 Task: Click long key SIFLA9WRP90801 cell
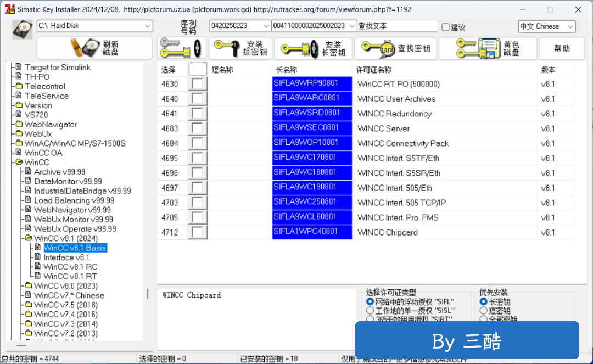[312, 83]
